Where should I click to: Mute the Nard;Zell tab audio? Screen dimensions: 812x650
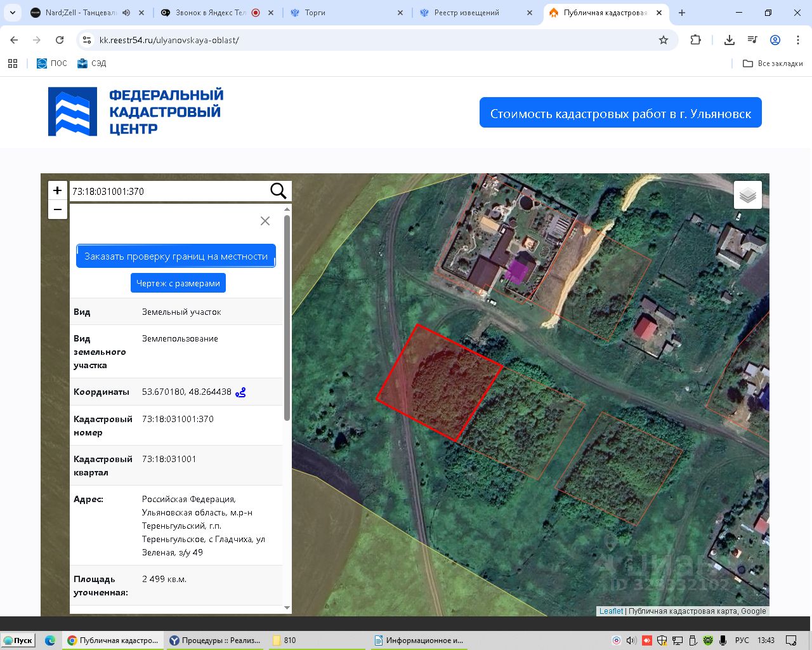point(126,13)
